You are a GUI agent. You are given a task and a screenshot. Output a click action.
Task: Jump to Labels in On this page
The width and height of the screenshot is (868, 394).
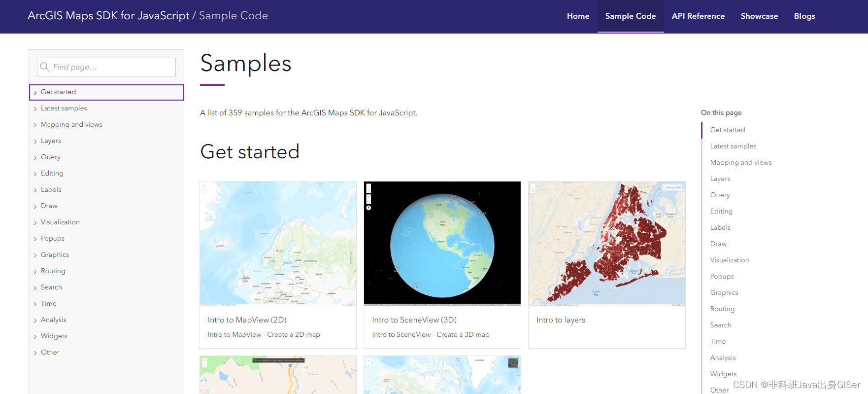click(720, 227)
